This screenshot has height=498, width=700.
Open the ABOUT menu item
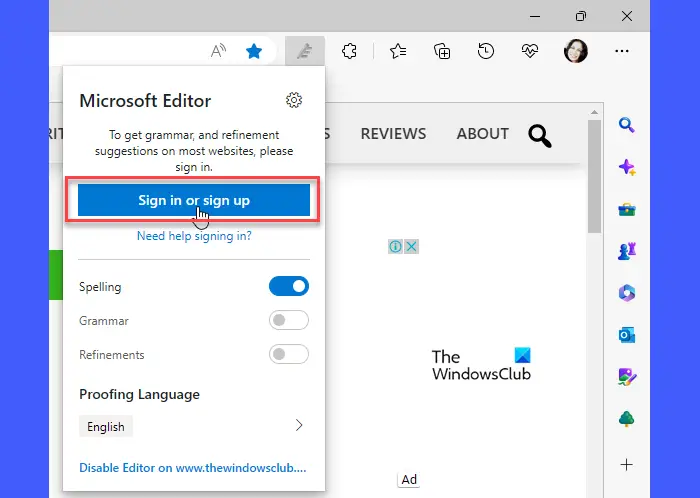tap(483, 133)
